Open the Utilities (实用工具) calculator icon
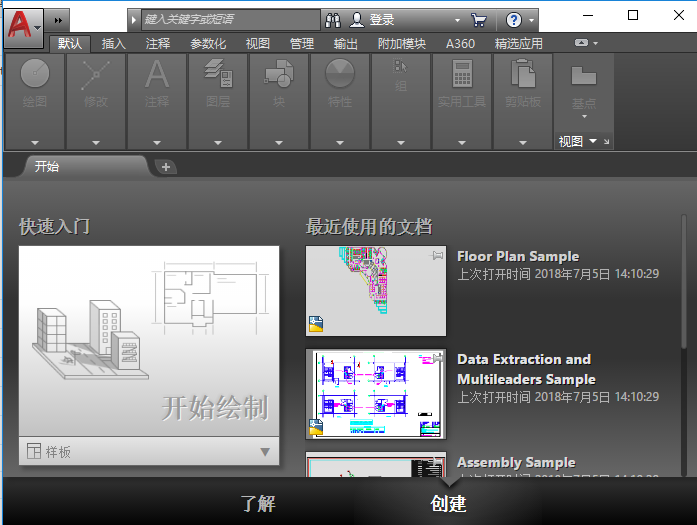This screenshot has width=697, height=525. [x=462, y=76]
